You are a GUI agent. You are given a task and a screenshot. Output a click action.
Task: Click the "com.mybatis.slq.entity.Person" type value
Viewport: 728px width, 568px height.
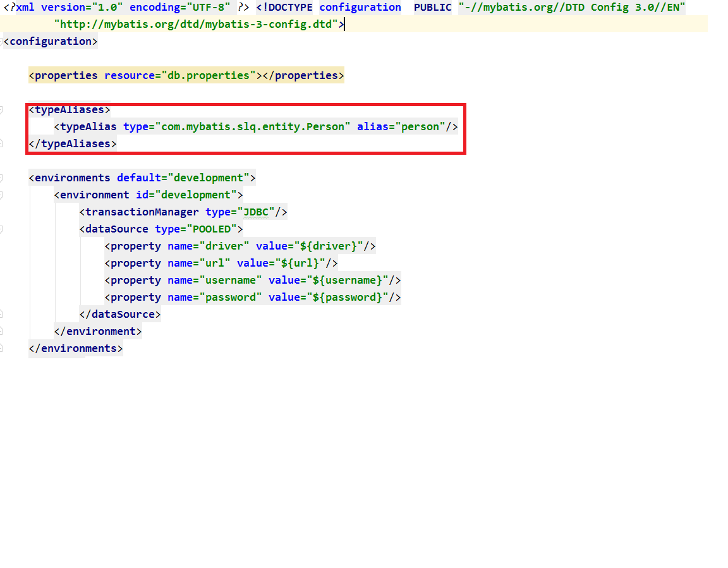pos(253,127)
